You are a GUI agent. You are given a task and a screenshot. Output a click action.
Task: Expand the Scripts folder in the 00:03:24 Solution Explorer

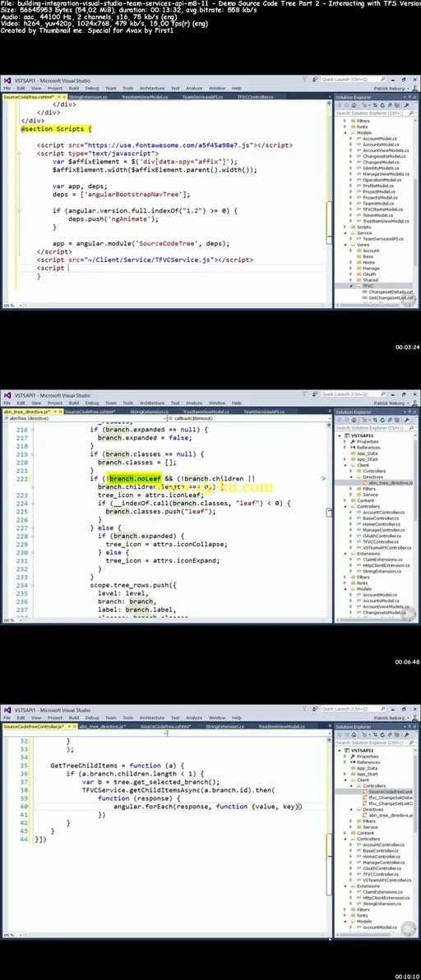coord(345,227)
